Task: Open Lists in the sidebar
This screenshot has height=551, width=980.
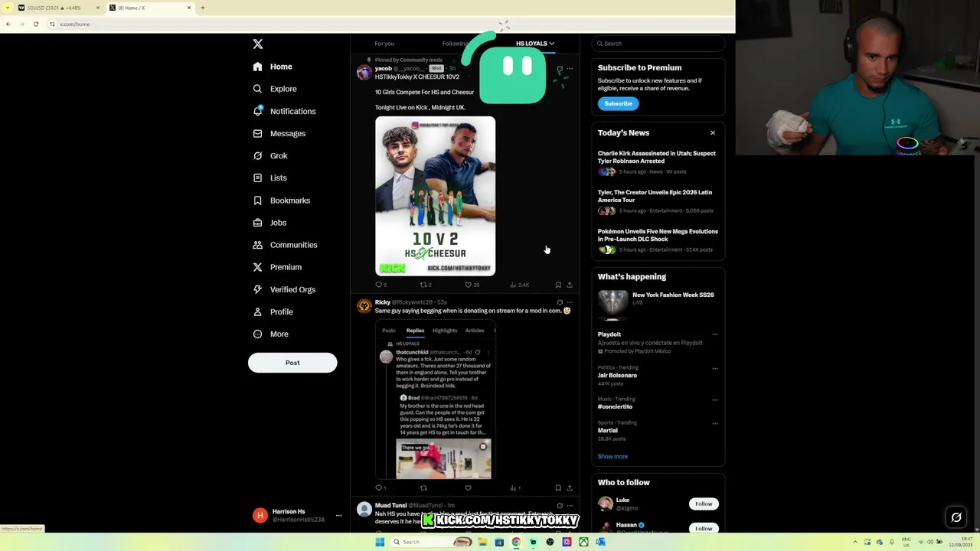Action: pyautogui.click(x=269, y=178)
